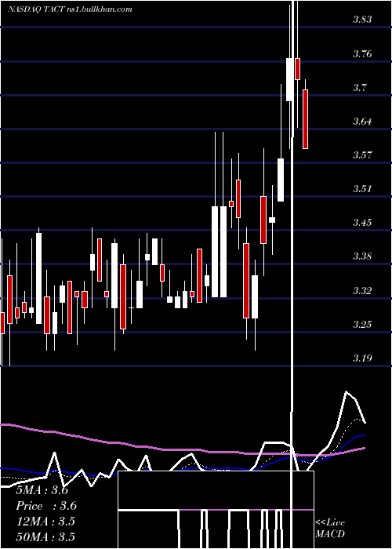This screenshot has height=549, width=392.
Task: Click the 3.38 price axis label
Action: coord(362,256)
